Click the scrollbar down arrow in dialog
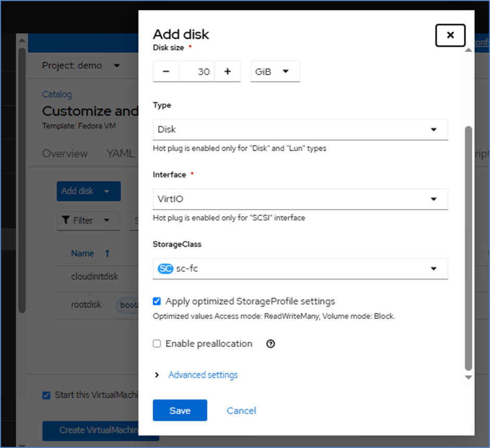The image size is (490, 448). tap(468, 377)
